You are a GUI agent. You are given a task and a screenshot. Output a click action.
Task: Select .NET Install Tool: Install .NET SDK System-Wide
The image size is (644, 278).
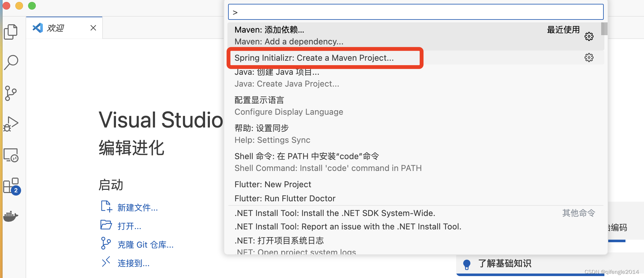point(416,213)
